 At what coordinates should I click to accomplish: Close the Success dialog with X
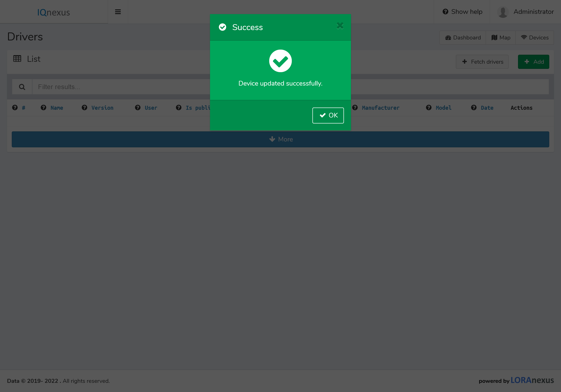(x=340, y=26)
